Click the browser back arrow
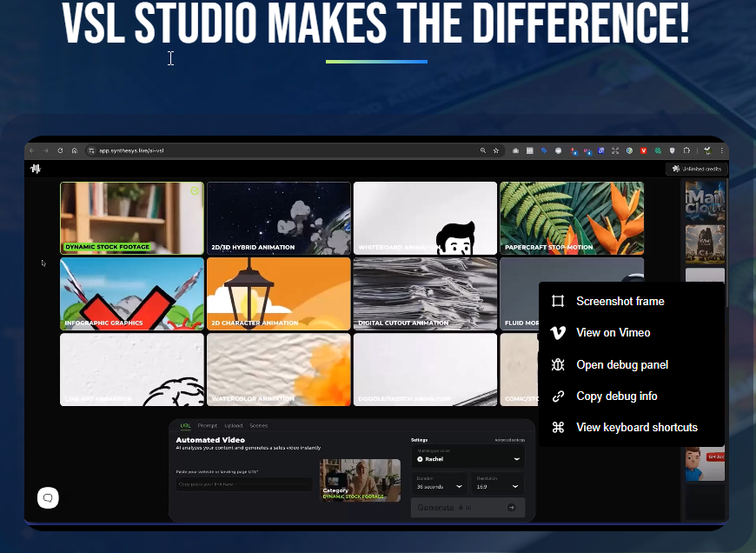The width and height of the screenshot is (756, 553). coord(32,150)
